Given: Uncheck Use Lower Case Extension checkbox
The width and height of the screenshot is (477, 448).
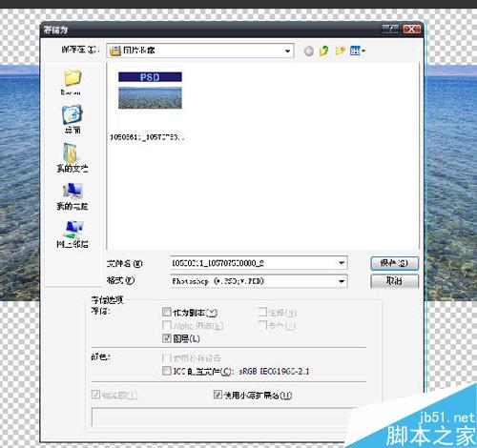Looking at the screenshot, I should [218, 395].
